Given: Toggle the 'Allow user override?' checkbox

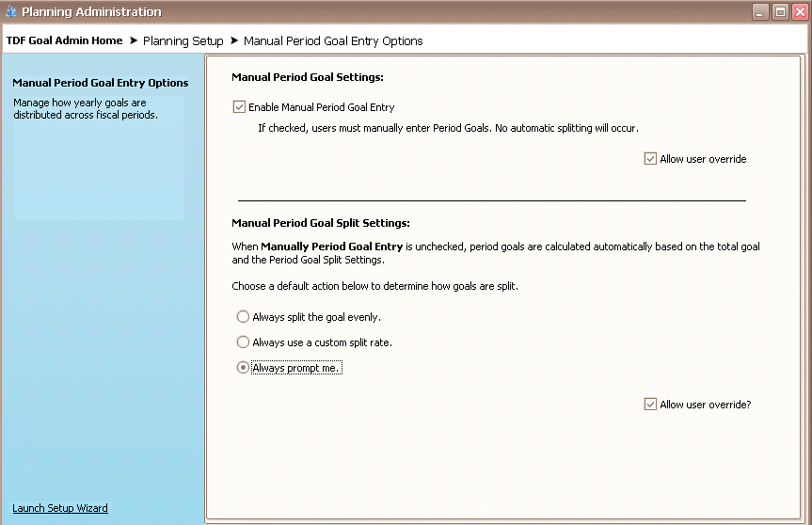Looking at the screenshot, I should tap(650, 405).
